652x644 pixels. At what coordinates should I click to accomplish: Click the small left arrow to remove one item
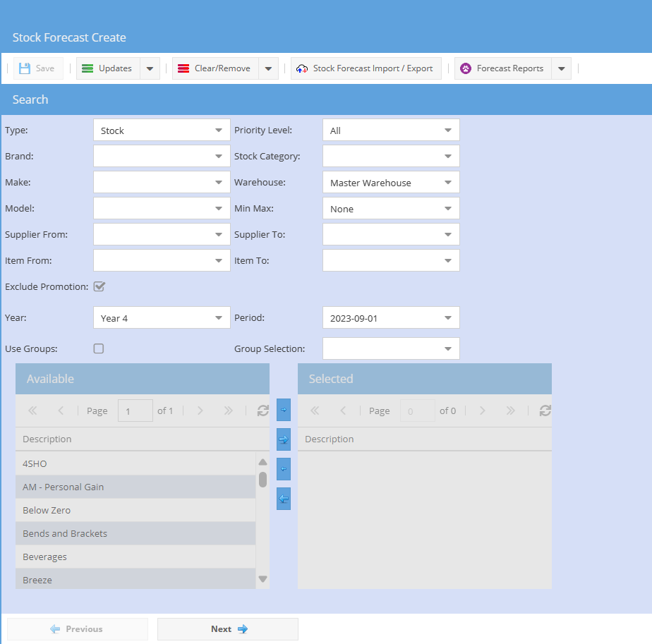click(284, 469)
